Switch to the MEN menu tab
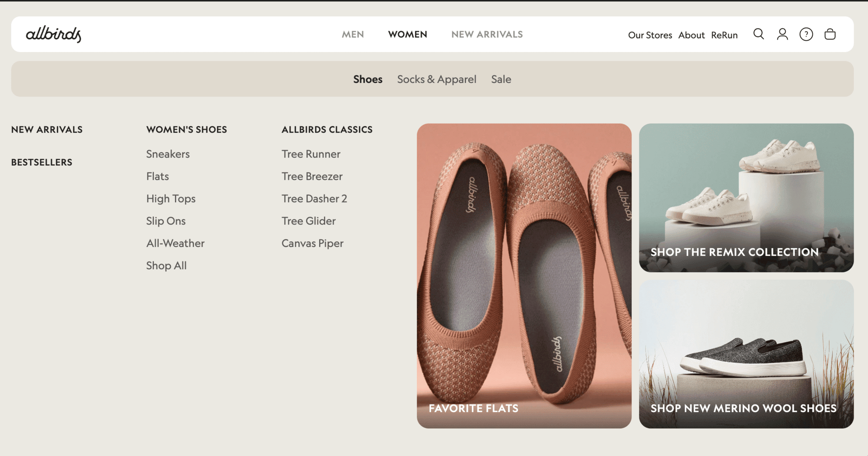Viewport: 868px width, 456px height. point(353,34)
